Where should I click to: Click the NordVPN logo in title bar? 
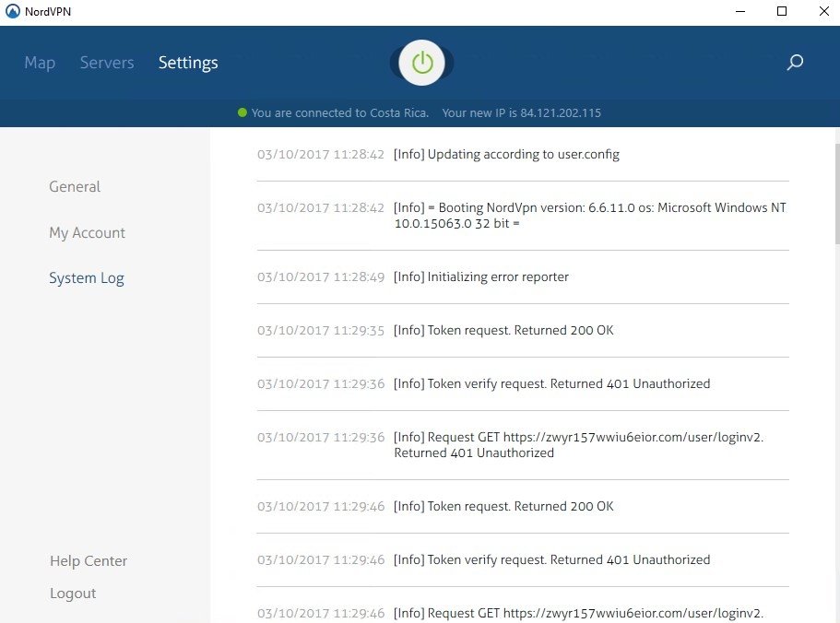(x=12, y=11)
